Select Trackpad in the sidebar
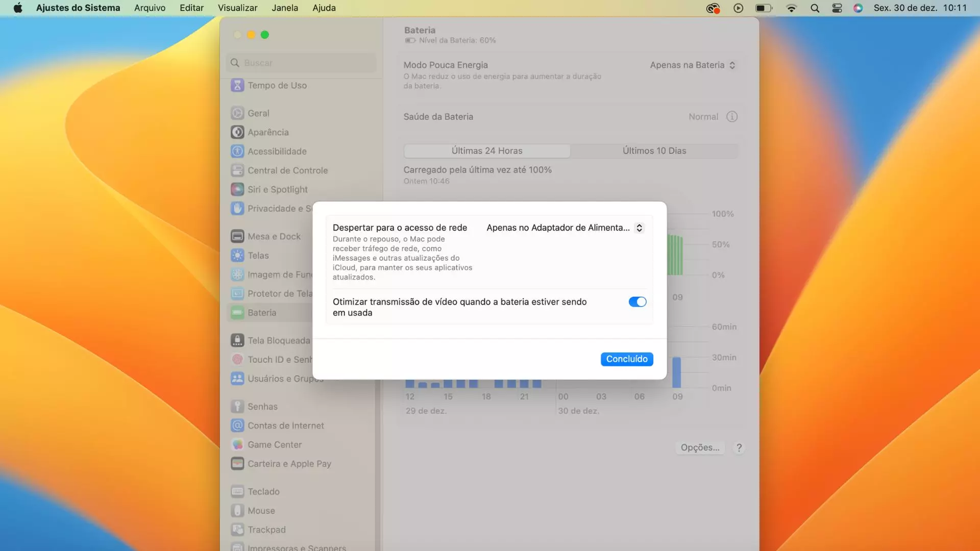The height and width of the screenshot is (551, 980). 266,529
